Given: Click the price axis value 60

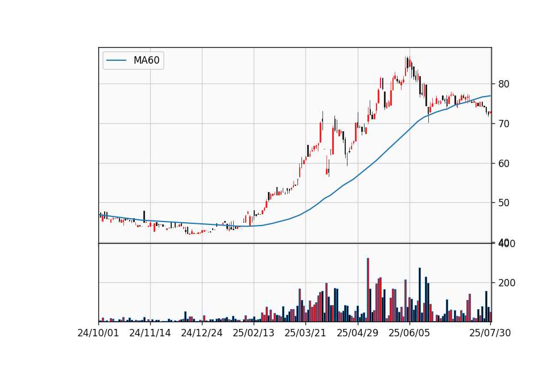Looking at the screenshot, I should tap(503, 163).
